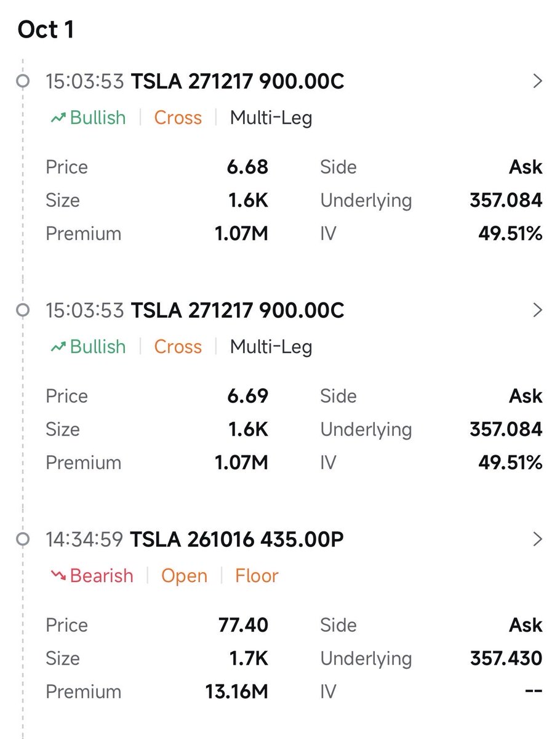Select the underlying value 357.430
The height and width of the screenshot is (739, 560).
506,658
